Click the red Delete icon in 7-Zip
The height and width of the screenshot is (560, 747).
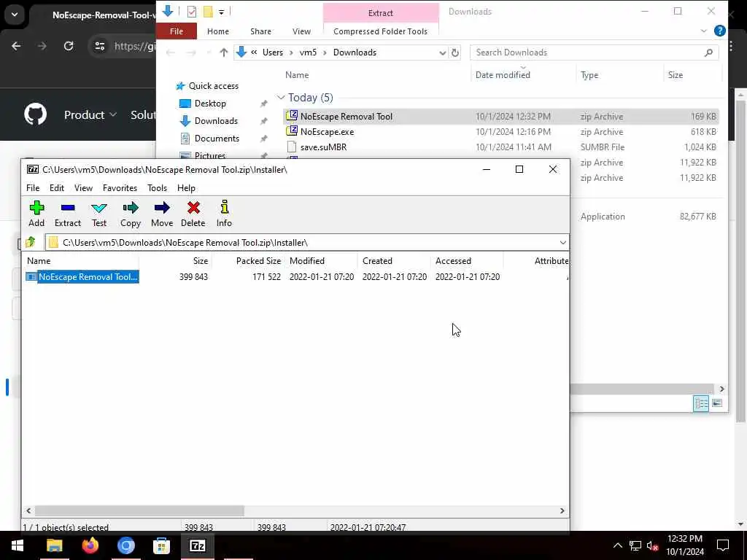(193, 214)
